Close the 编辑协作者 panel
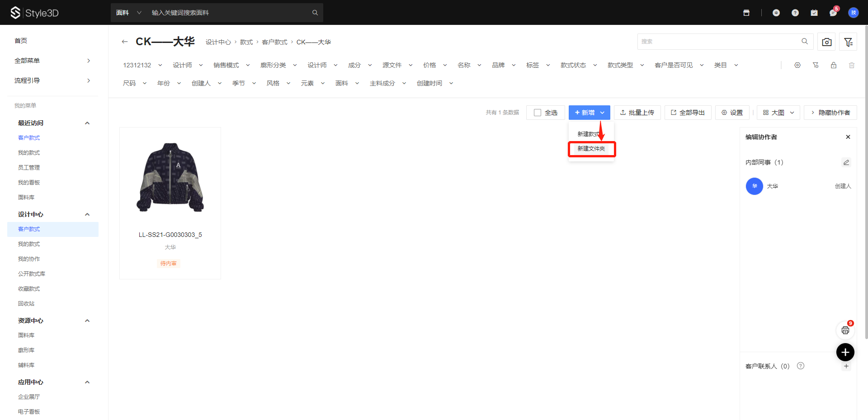This screenshot has width=868, height=420. tap(848, 137)
